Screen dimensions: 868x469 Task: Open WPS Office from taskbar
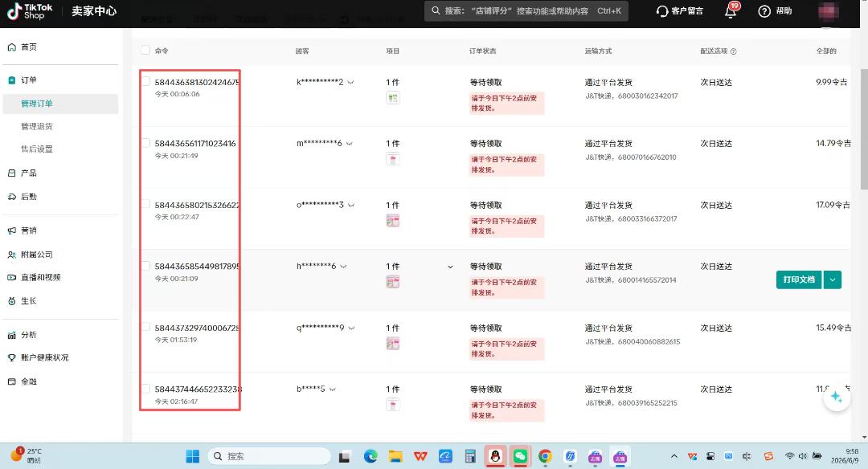(x=420, y=456)
